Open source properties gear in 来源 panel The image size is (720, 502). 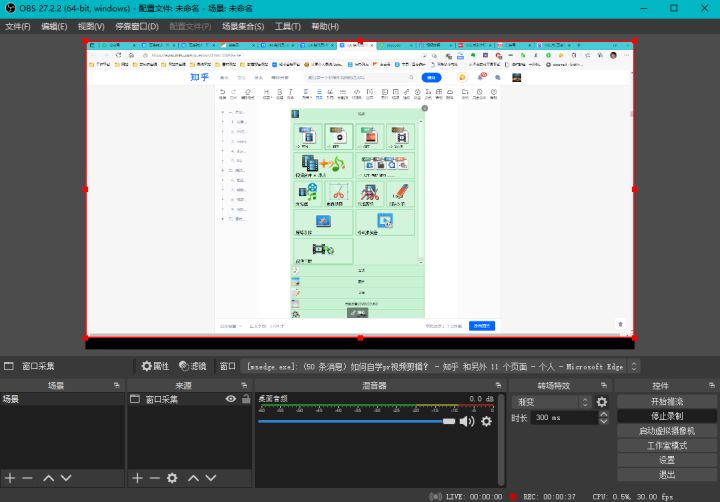click(x=172, y=478)
